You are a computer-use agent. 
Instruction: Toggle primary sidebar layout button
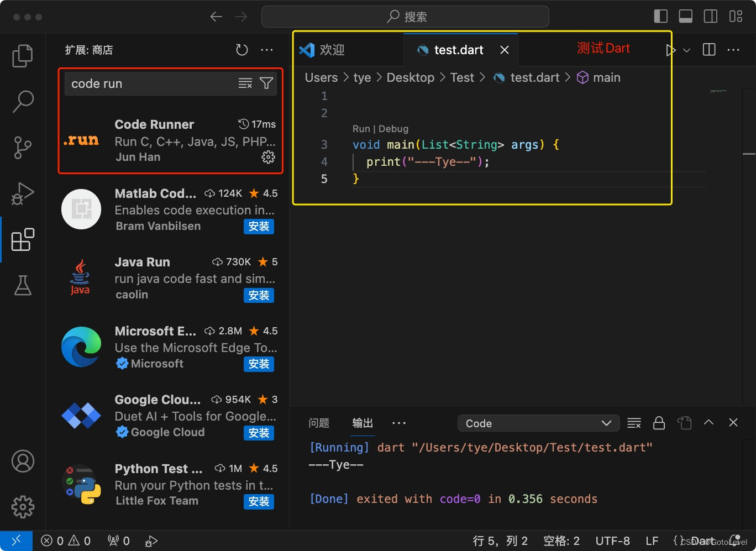coord(660,17)
